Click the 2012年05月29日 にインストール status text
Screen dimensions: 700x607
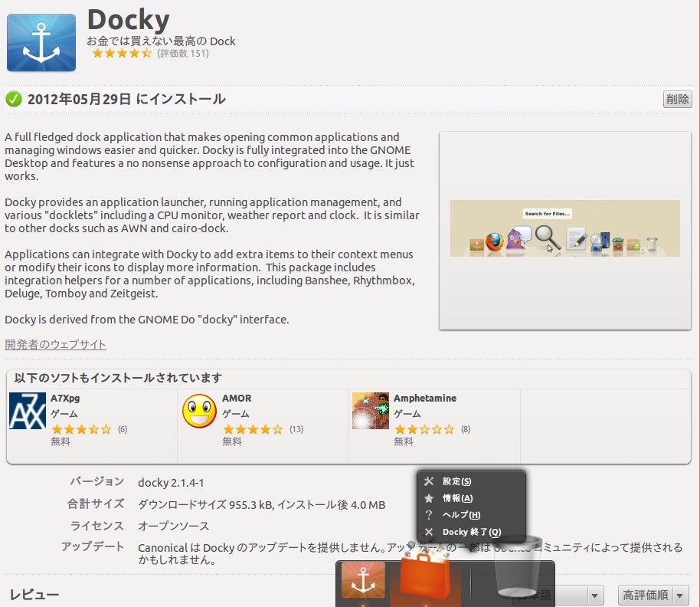(126, 99)
